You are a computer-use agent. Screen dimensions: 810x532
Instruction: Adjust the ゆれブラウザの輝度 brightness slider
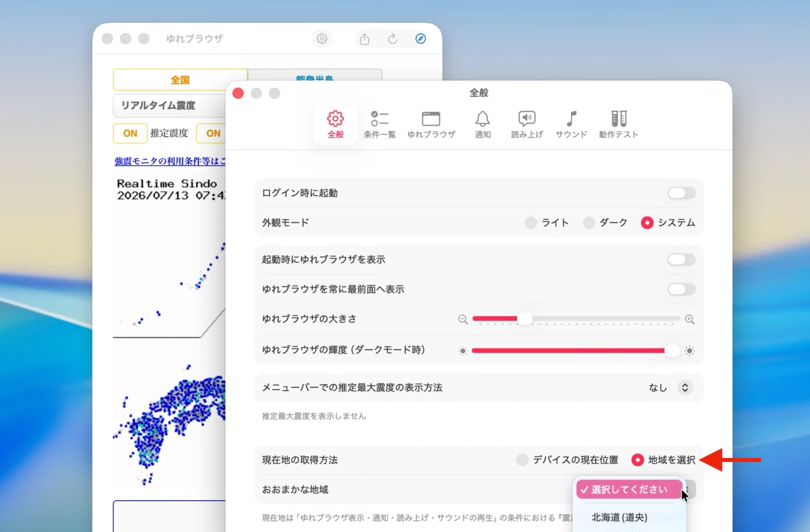click(x=576, y=350)
